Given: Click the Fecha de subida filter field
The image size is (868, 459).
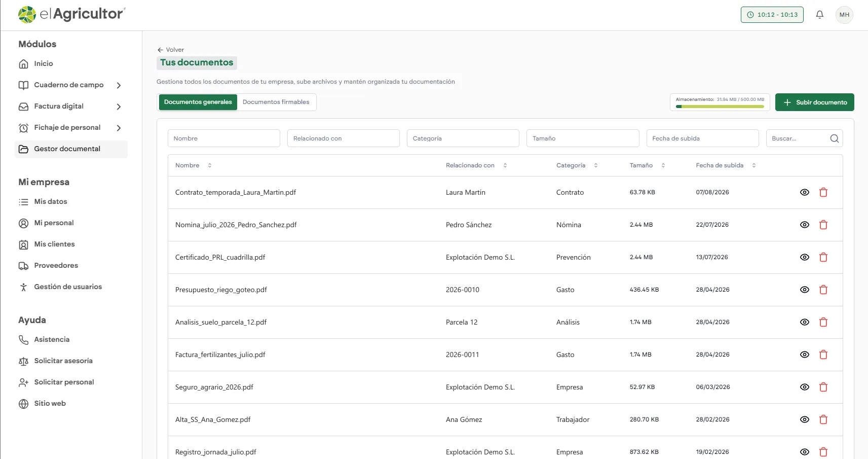Looking at the screenshot, I should 702,138.
